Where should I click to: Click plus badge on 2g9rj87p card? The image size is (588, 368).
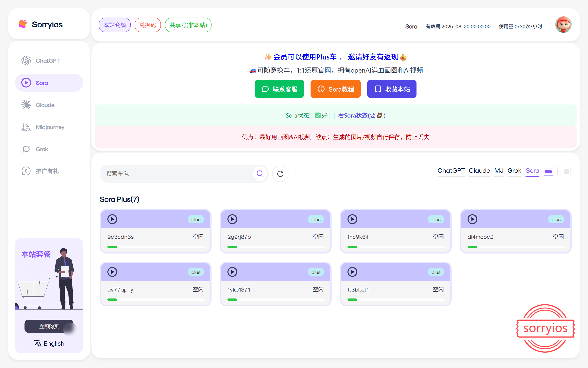pyautogui.click(x=316, y=220)
